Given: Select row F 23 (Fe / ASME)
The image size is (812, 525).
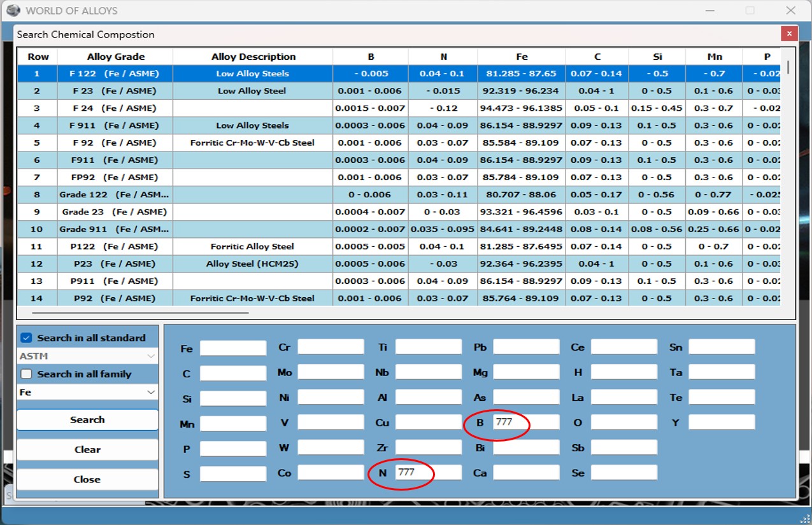Looking at the screenshot, I should 399,91.
